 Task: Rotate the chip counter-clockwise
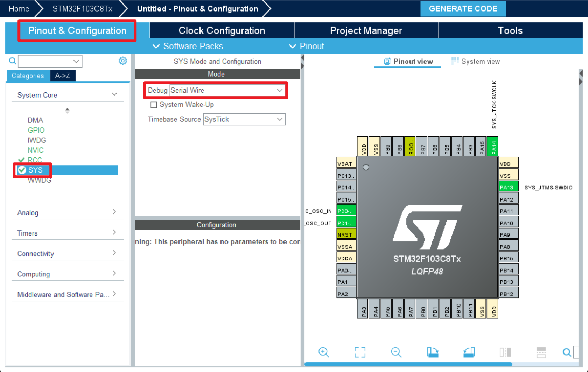coord(469,352)
